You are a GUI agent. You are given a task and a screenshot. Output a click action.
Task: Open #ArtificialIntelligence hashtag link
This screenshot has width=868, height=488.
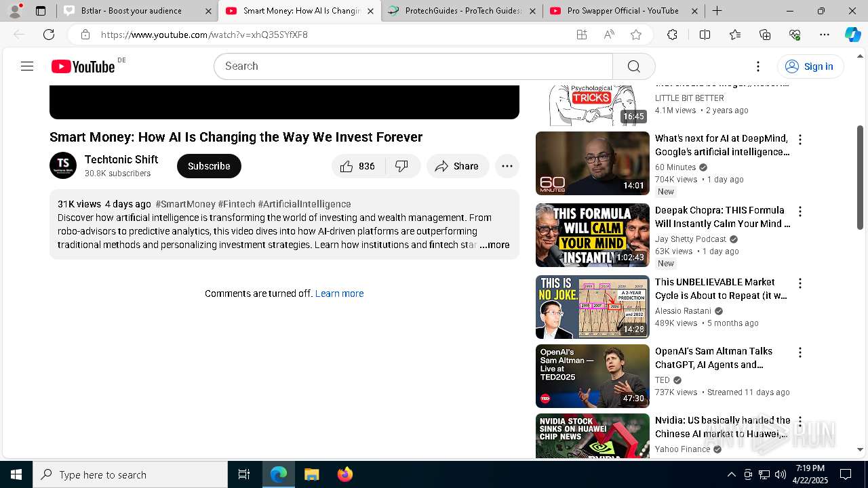click(304, 204)
